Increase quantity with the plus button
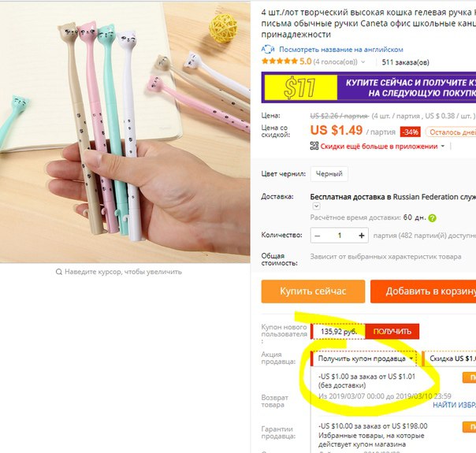476x453 pixels. coord(361,236)
